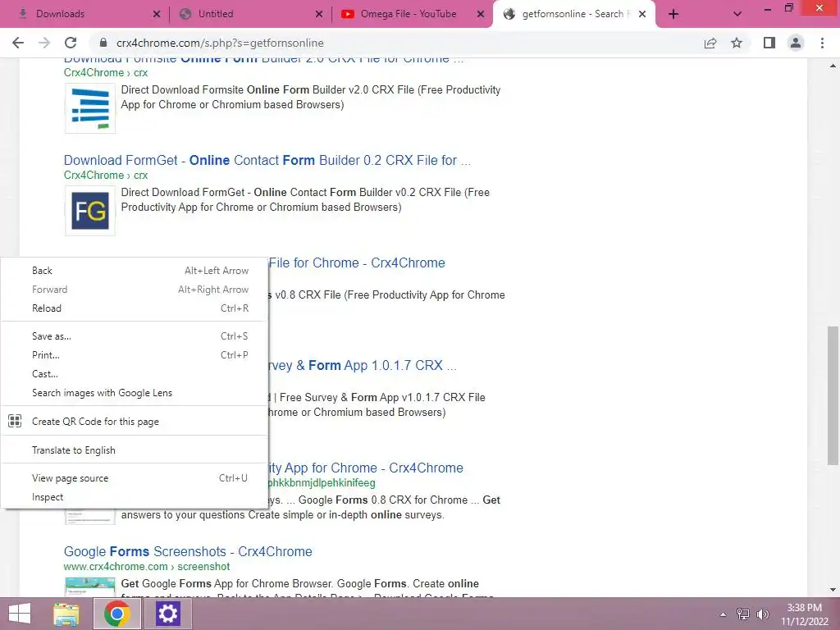Open the profile avatar menu
Viewport: 840px width, 630px height.
coord(796,43)
